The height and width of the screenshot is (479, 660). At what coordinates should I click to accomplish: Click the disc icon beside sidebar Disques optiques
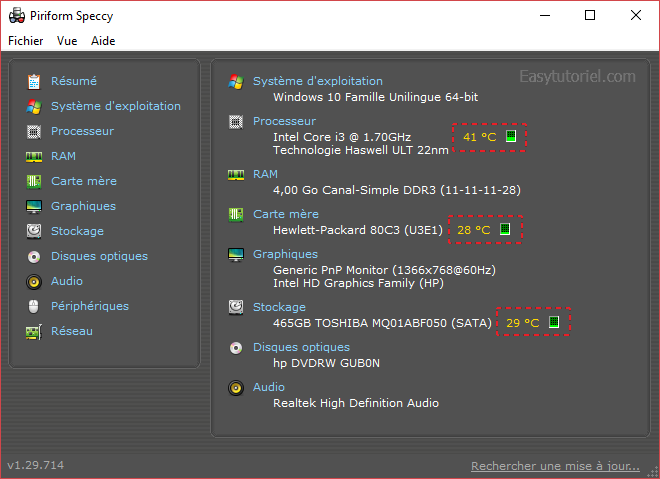34,256
